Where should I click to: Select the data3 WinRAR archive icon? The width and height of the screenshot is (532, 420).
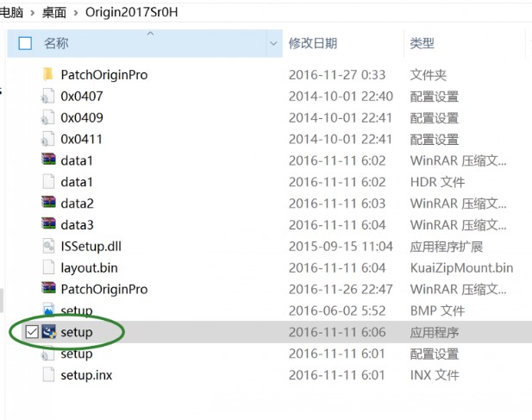[48, 225]
